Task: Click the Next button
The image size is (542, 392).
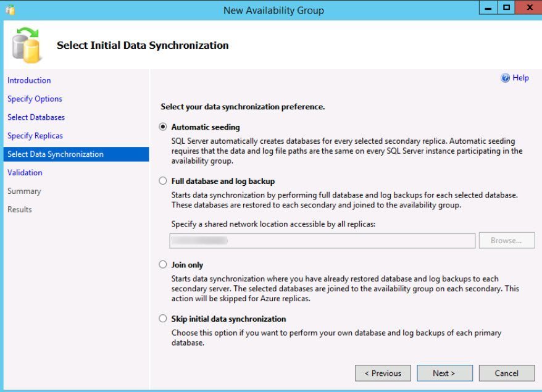Action: 444,373
